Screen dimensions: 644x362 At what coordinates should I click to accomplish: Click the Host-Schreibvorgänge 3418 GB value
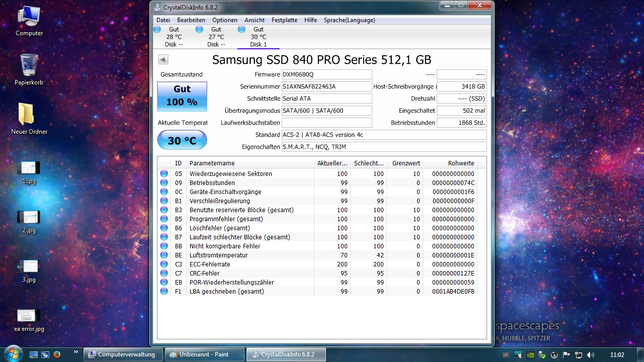tap(461, 86)
